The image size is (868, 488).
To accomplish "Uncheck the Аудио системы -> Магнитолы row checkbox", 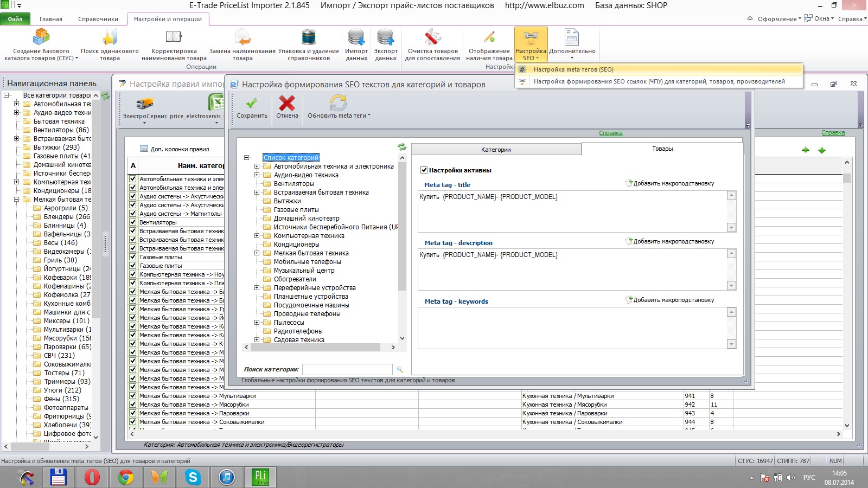I will point(132,214).
